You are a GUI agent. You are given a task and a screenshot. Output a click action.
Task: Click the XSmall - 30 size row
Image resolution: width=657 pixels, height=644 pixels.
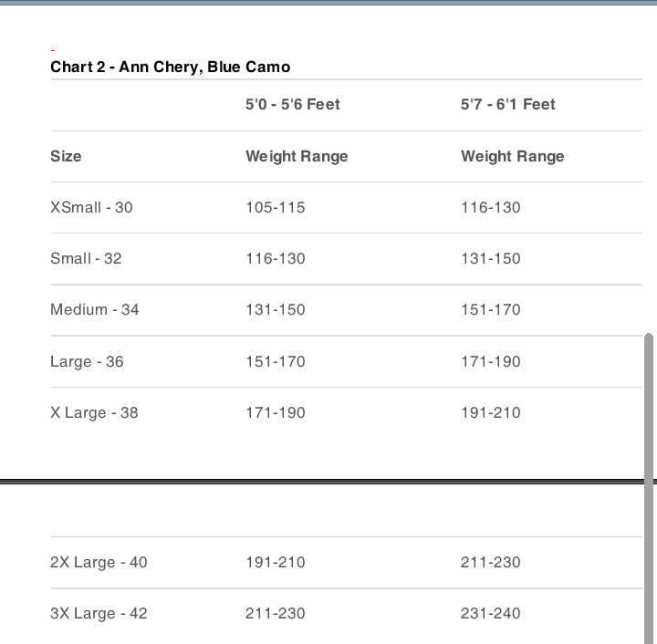pyautogui.click(x=91, y=207)
